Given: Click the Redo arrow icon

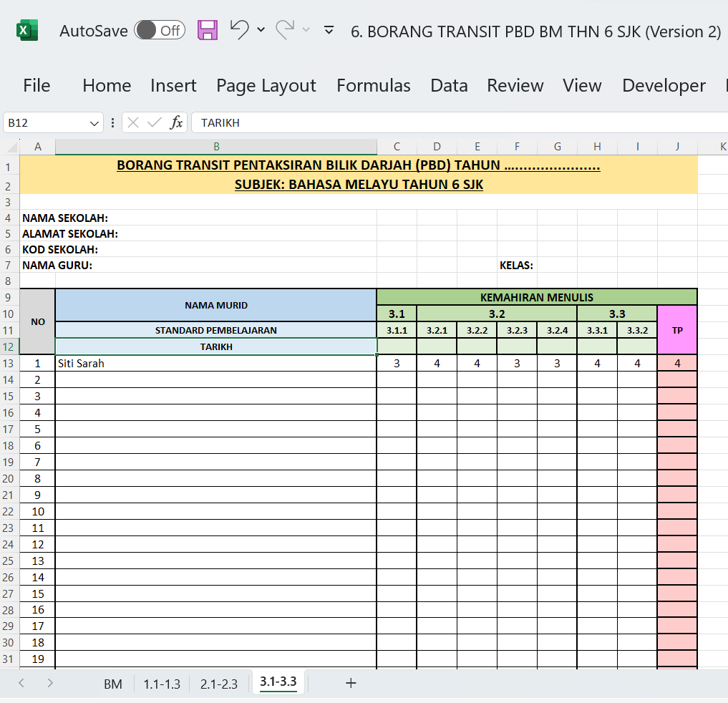Looking at the screenshot, I should pyautogui.click(x=285, y=29).
